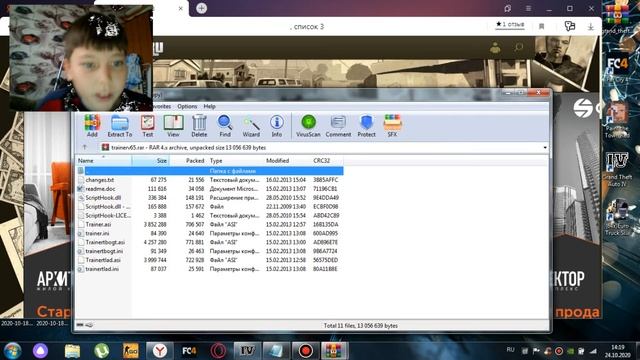Open the View file toolbar icon
640x360 pixels.
pyautogui.click(x=173, y=126)
